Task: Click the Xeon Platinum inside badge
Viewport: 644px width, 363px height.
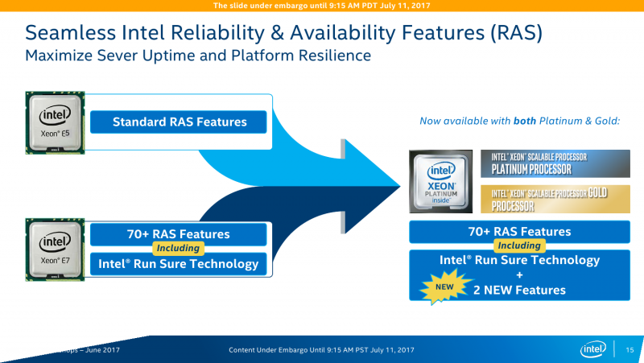Action: (440, 182)
